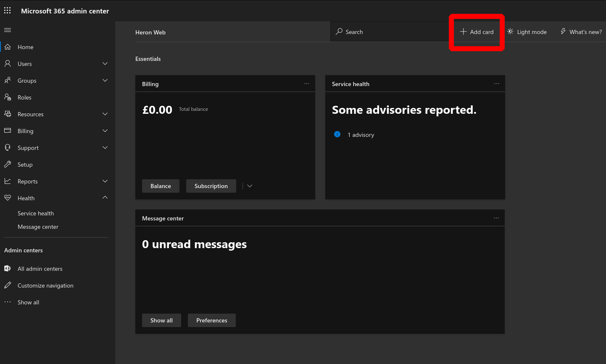Image resolution: width=606 pixels, height=364 pixels.
Task: Click the Preferences button in Message center
Action: 212,320
